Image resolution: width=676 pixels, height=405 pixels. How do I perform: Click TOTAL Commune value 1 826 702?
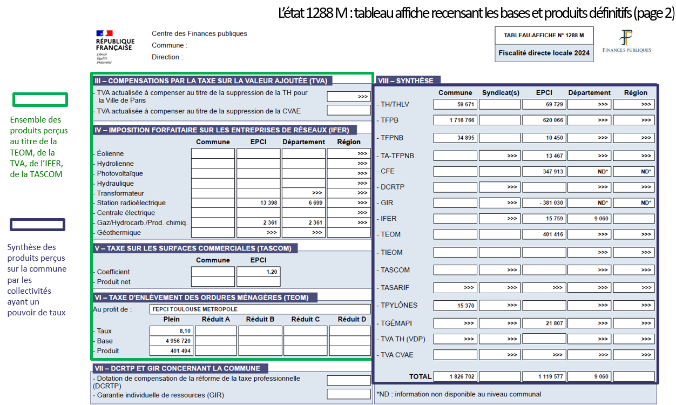tap(455, 377)
